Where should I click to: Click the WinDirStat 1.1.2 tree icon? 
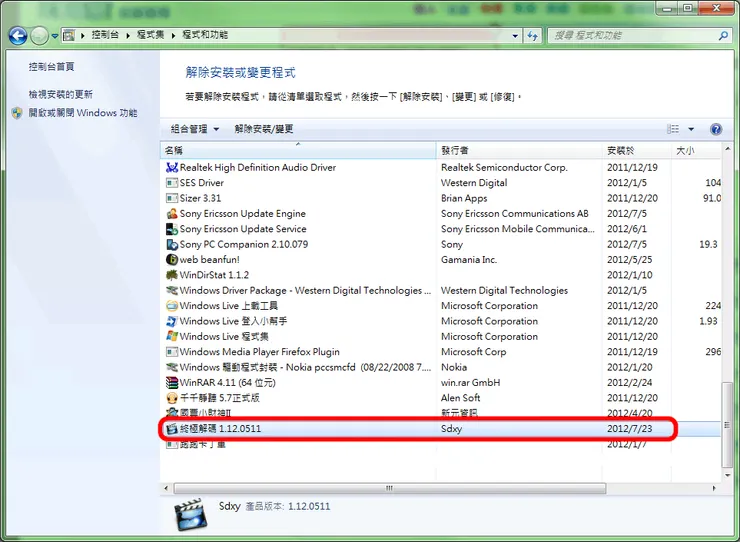click(172, 275)
